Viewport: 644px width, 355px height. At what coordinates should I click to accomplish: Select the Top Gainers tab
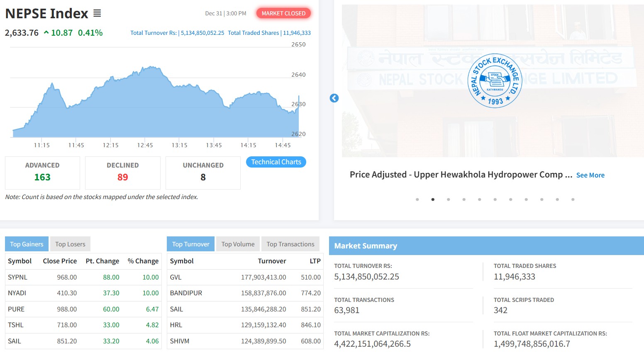[x=27, y=244]
